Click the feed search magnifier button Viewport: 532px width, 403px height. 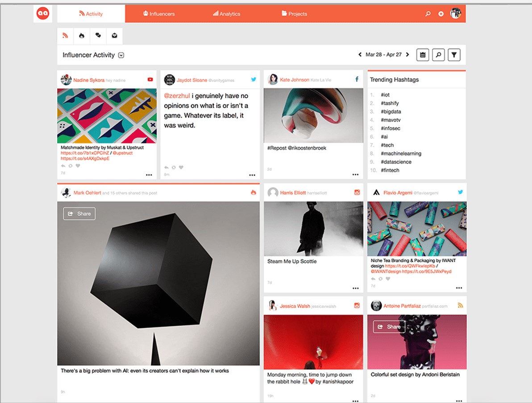click(x=438, y=55)
